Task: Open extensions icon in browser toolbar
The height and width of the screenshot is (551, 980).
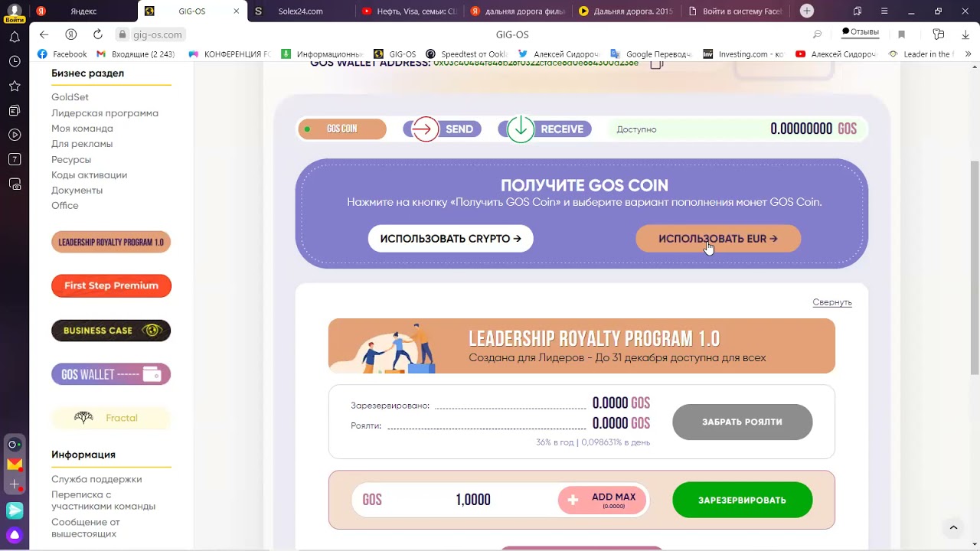Action: 939,34
